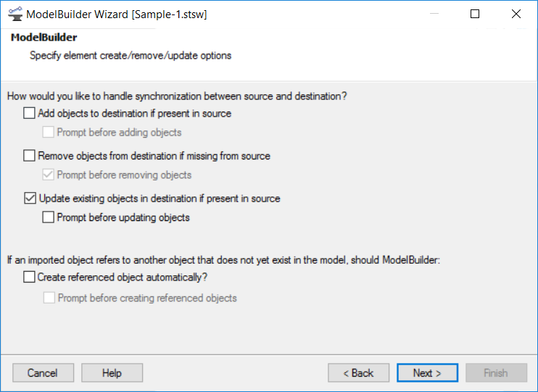Click the greyed-out Finish button
The height and width of the screenshot is (392, 538).
tap(497, 372)
